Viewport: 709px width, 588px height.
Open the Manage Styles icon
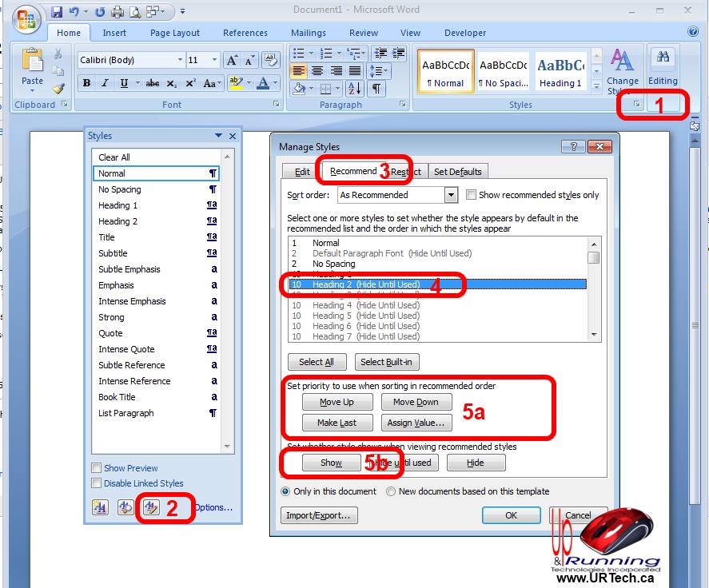[150, 507]
